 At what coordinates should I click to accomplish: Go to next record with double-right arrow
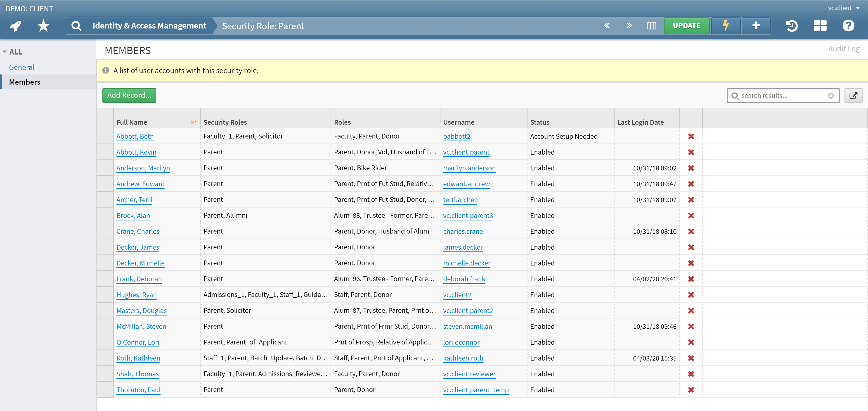pos(629,26)
